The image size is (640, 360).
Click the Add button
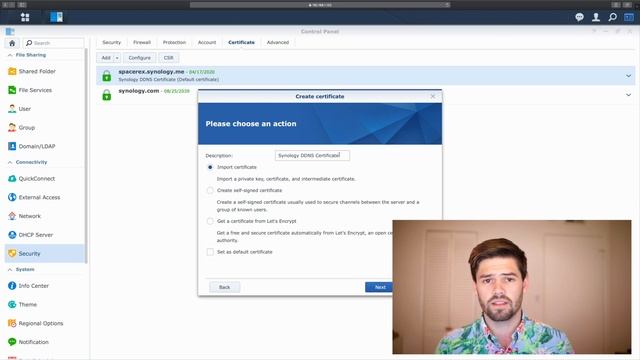[x=106, y=58]
